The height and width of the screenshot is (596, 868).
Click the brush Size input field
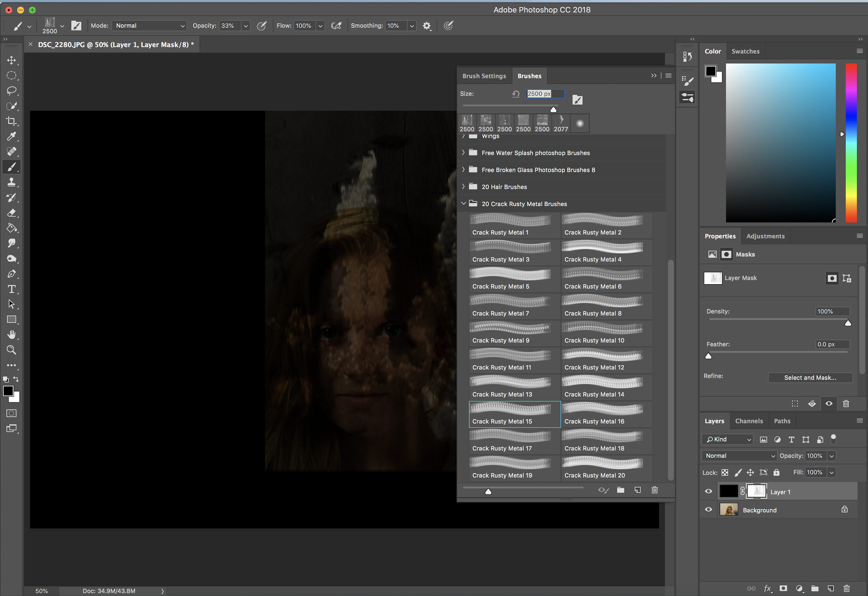click(545, 94)
